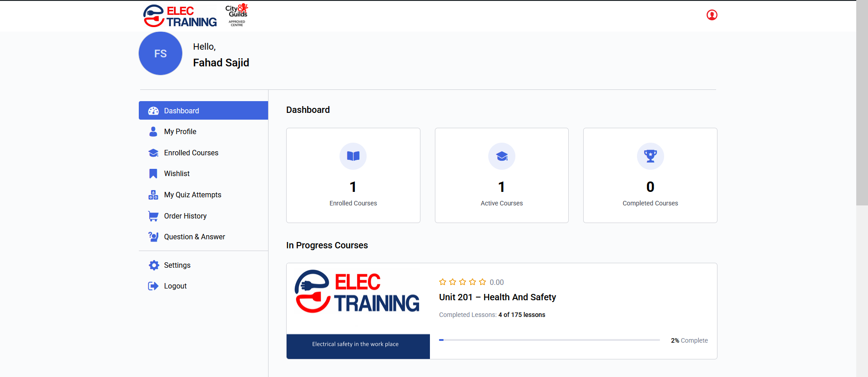Go to Enrolled Courses in sidebar
This screenshot has height=377, width=868.
pyautogui.click(x=191, y=153)
